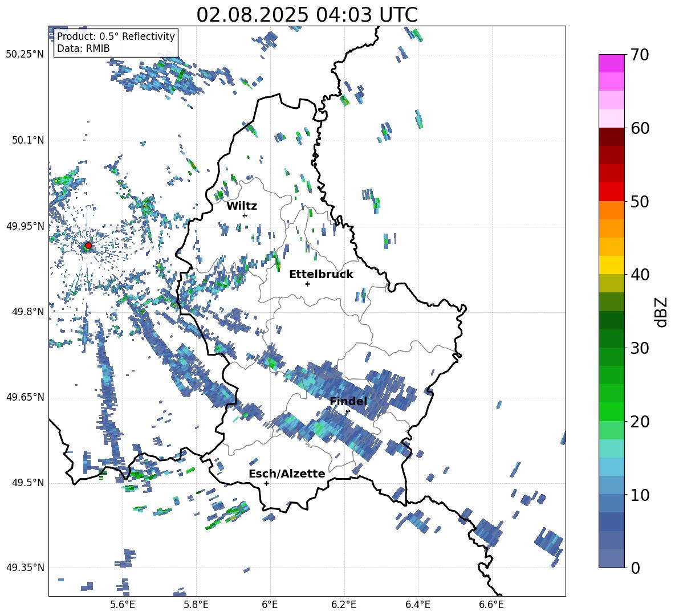Click the colorbar 40 tick label
Screen dimensions: 675x616
(640, 275)
